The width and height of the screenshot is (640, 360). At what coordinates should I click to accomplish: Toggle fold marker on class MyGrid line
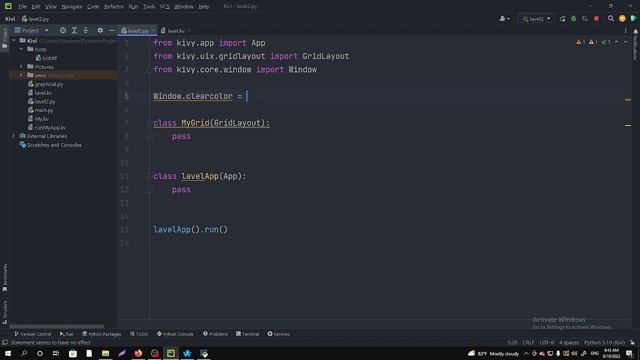click(x=149, y=123)
